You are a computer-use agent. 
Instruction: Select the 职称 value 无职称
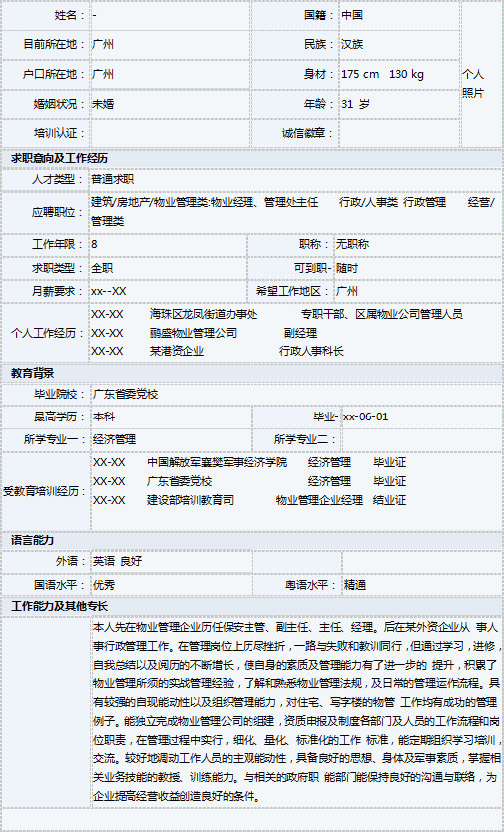(x=353, y=244)
